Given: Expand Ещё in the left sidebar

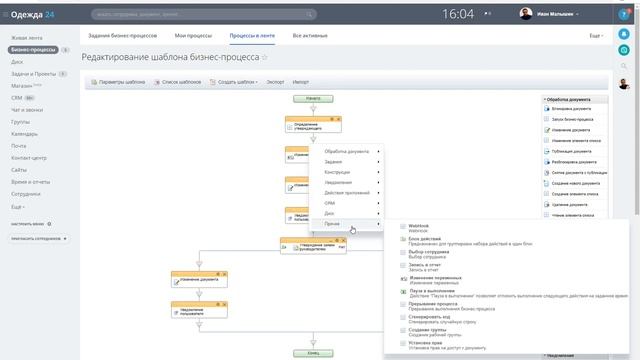Looking at the screenshot, I should coord(18,207).
